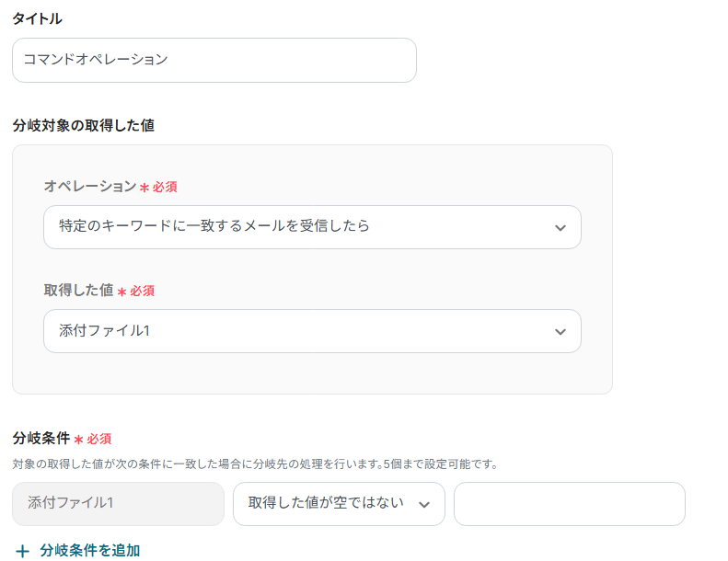Click the chevron arrow in オペレーション select
The image size is (728, 561).
pos(560,228)
